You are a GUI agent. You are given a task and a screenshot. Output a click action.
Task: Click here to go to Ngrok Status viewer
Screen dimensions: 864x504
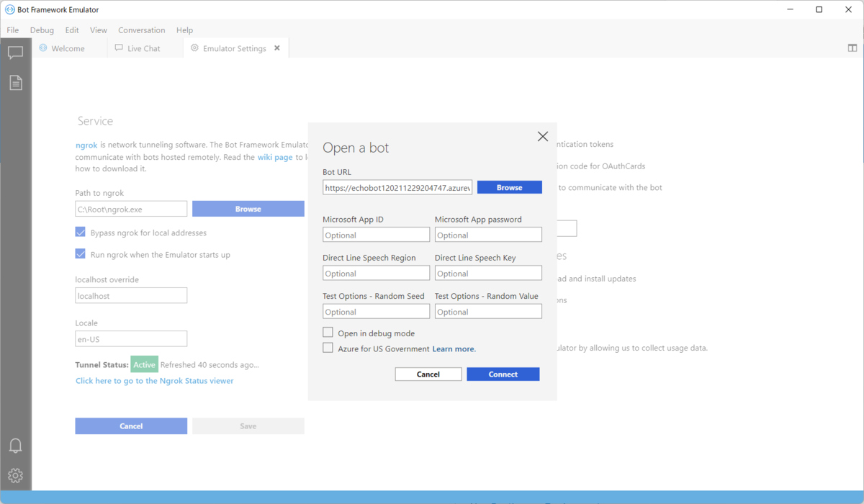(155, 381)
